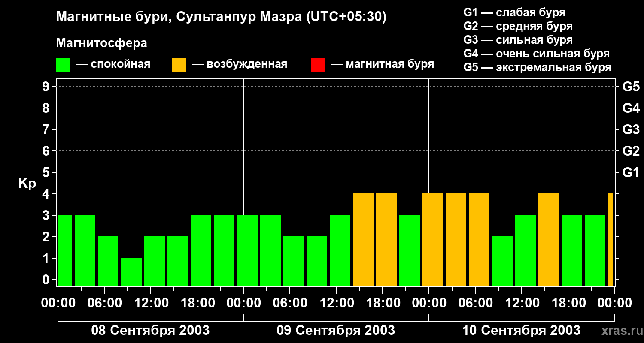The image size is (644, 343).
Task: Click the 'G4 — очень сильная буря' legend line
Action: [537, 54]
